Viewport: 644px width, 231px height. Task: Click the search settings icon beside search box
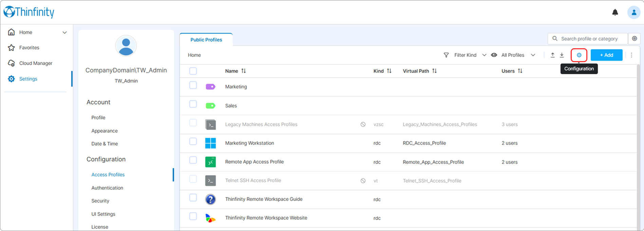(x=634, y=39)
